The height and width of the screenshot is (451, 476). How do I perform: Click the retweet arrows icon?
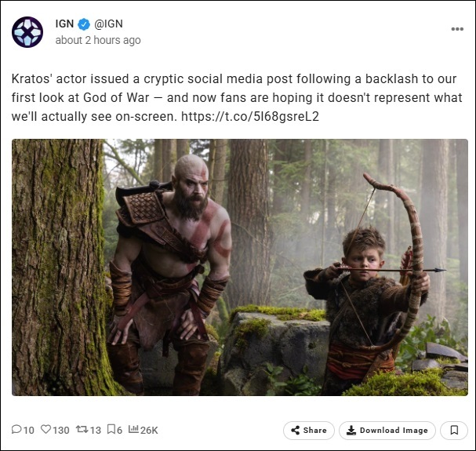click(82, 429)
